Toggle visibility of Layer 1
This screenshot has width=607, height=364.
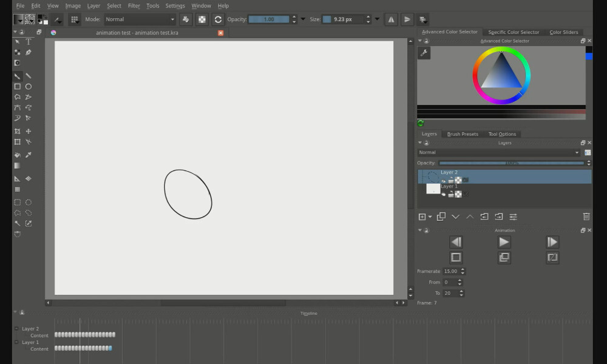(x=444, y=195)
